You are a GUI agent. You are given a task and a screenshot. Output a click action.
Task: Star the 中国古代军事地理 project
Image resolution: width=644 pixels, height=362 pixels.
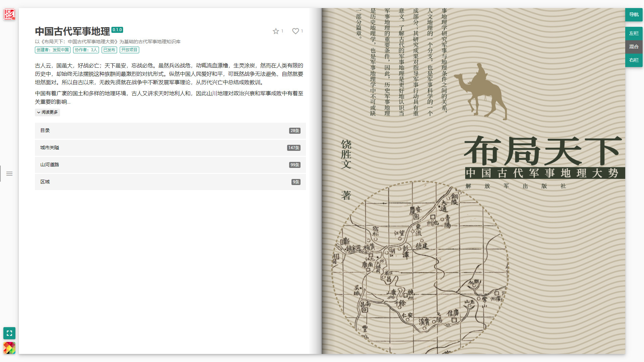[276, 31]
